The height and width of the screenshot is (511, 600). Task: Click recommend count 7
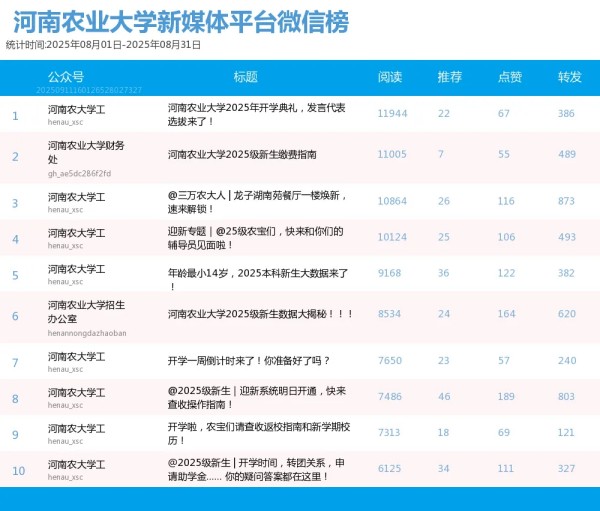[441, 154]
